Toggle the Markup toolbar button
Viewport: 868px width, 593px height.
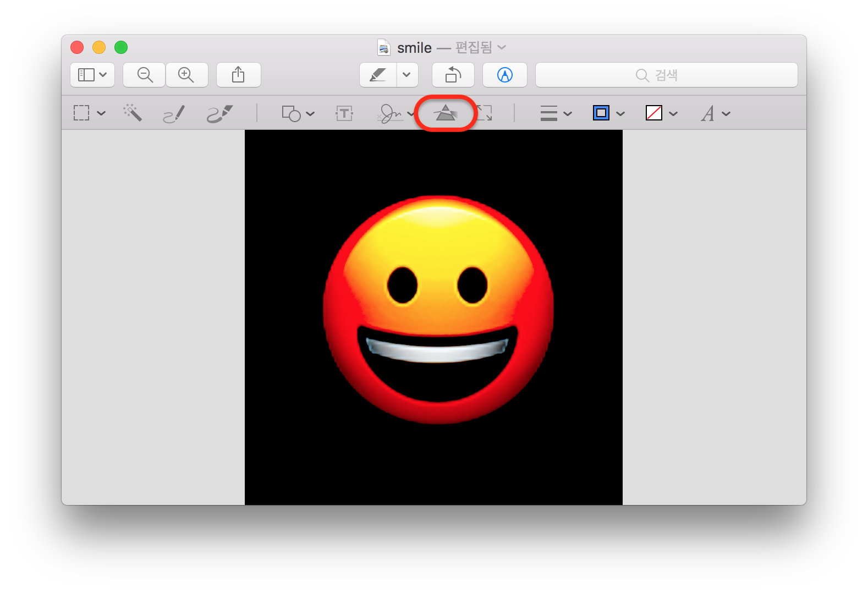505,75
